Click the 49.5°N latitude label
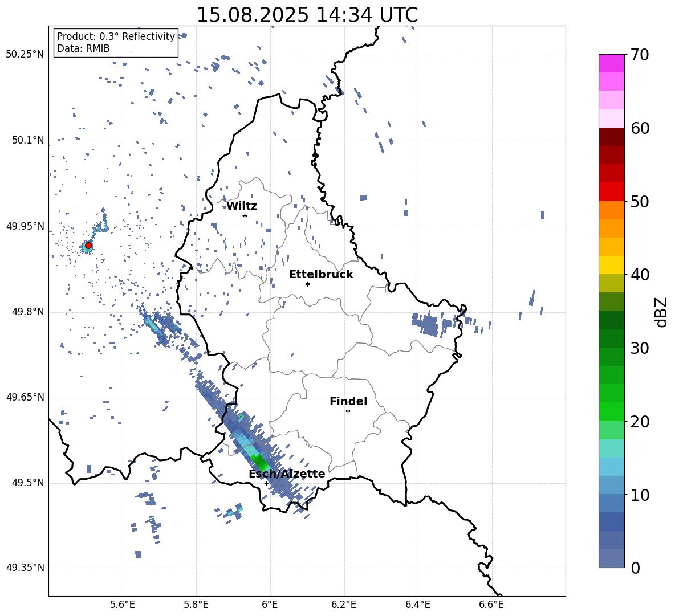 click(28, 483)
